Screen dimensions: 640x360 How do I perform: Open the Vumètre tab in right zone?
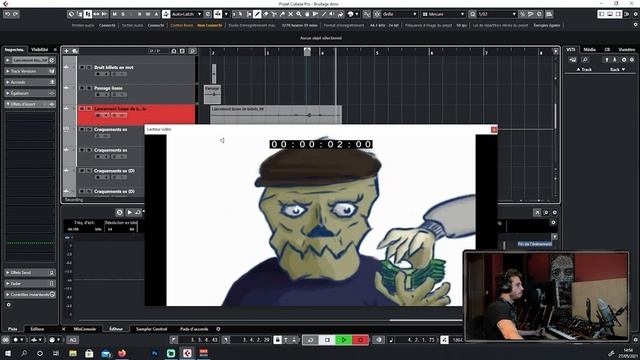[627, 49]
